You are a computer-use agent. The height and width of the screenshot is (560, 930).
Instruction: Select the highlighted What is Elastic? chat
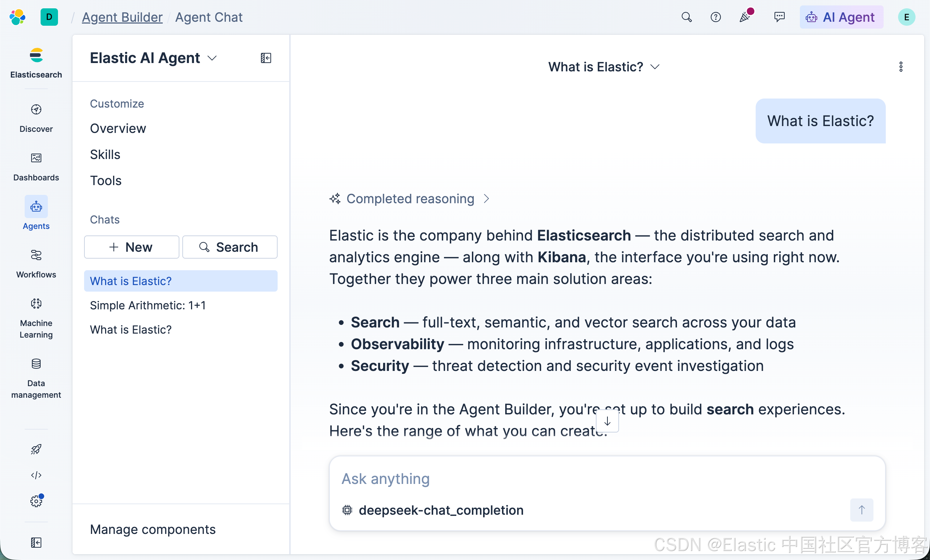point(181,281)
